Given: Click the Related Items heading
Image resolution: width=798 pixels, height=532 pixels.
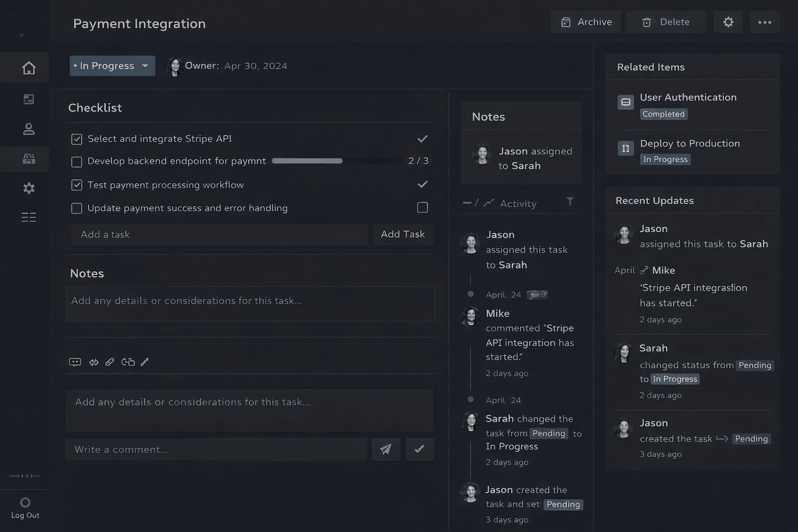Looking at the screenshot, I should (651, 67).
